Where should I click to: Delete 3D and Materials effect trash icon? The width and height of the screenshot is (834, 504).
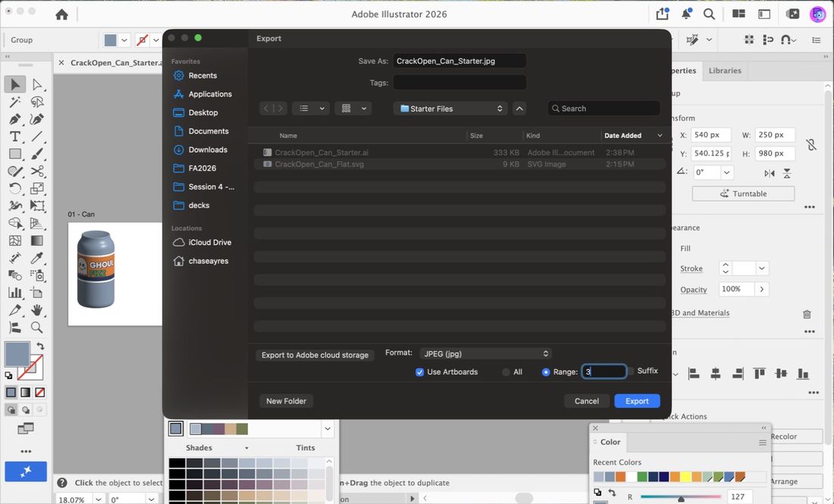pyautogui.click(x=807, y=315)
